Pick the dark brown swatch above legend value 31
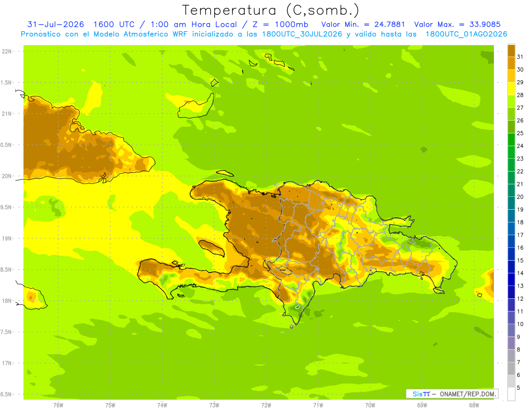The height and width of the screenshot is (411, 532). pyautogui.click(x=511, y=51)
